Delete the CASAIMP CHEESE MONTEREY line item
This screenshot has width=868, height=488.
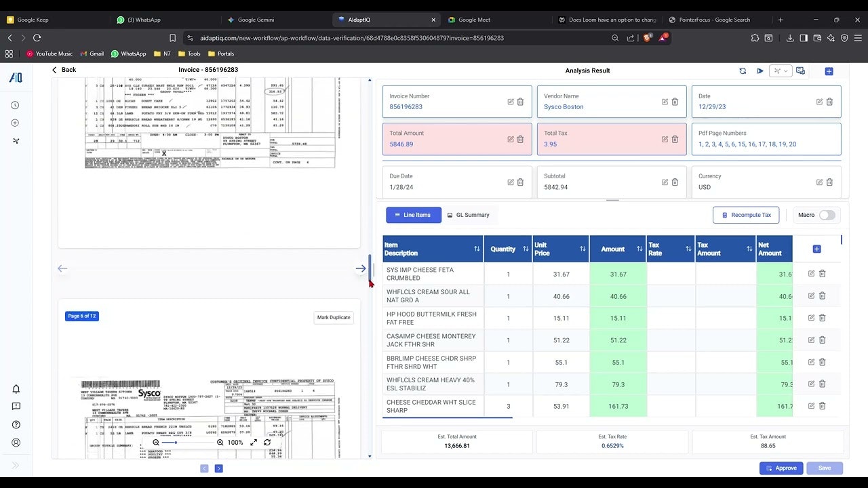822,340
